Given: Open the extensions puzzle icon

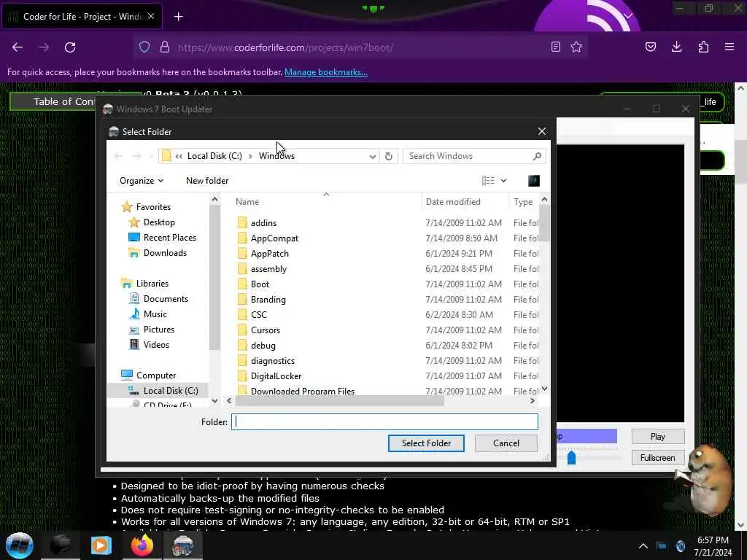Looking at the screenshot, I should (x=703, y=47).
